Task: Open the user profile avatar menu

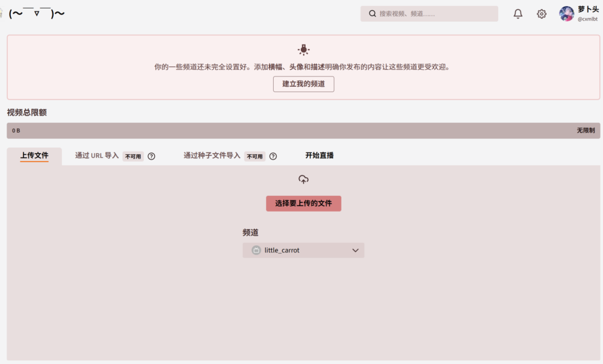Action: click(x=567, y=14)
